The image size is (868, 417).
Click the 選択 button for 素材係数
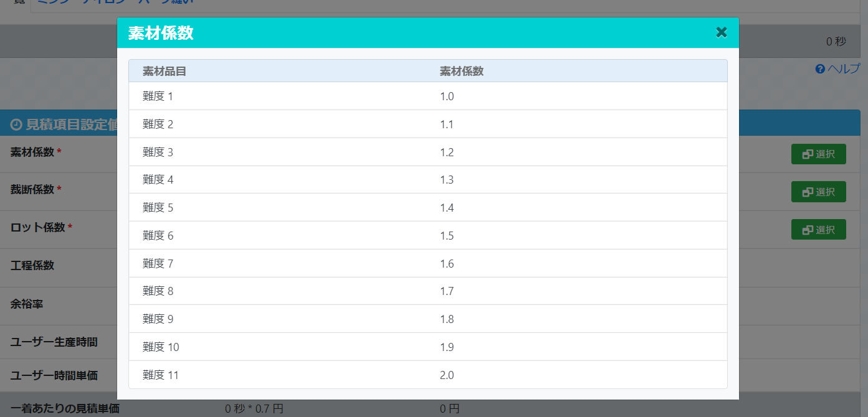point(818,154)
